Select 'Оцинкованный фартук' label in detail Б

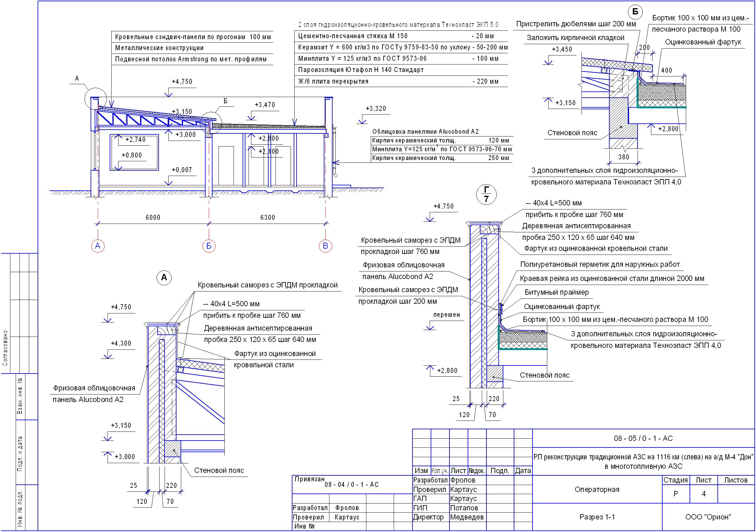[703, 42]
